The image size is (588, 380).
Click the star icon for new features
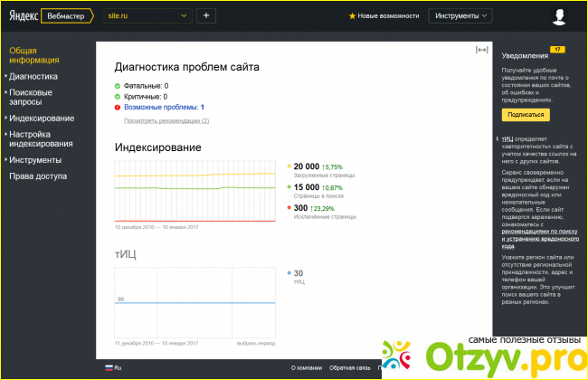[x=353, y=16]
